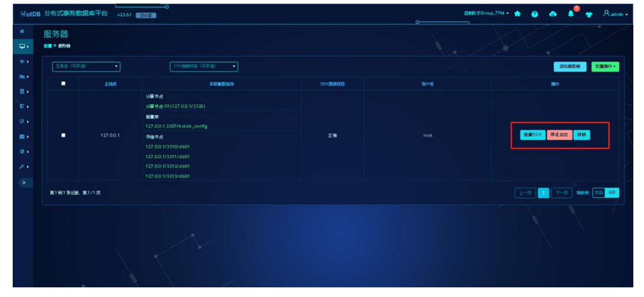Click the root username cell
644x297 pixels.
427,135
